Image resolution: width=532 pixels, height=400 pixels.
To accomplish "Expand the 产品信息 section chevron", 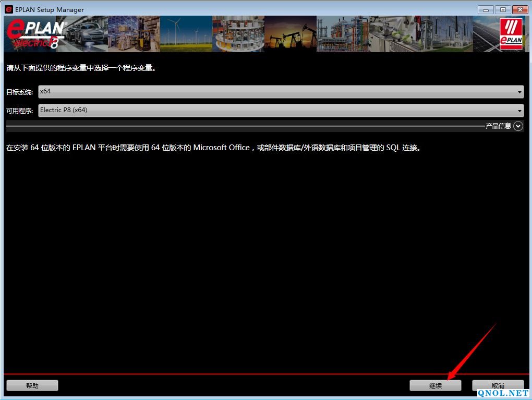I will (x=518, y=126).
